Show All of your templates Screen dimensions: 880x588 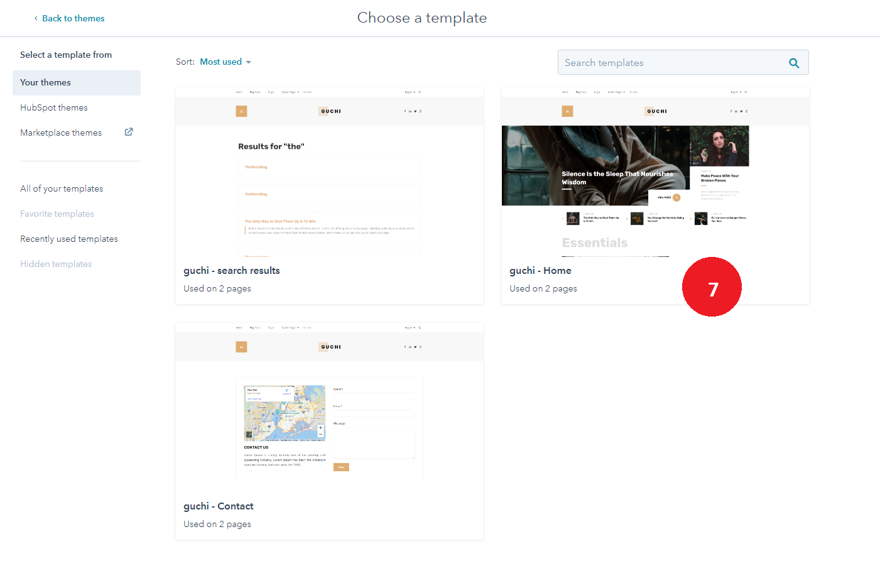(x=62, y=188)
